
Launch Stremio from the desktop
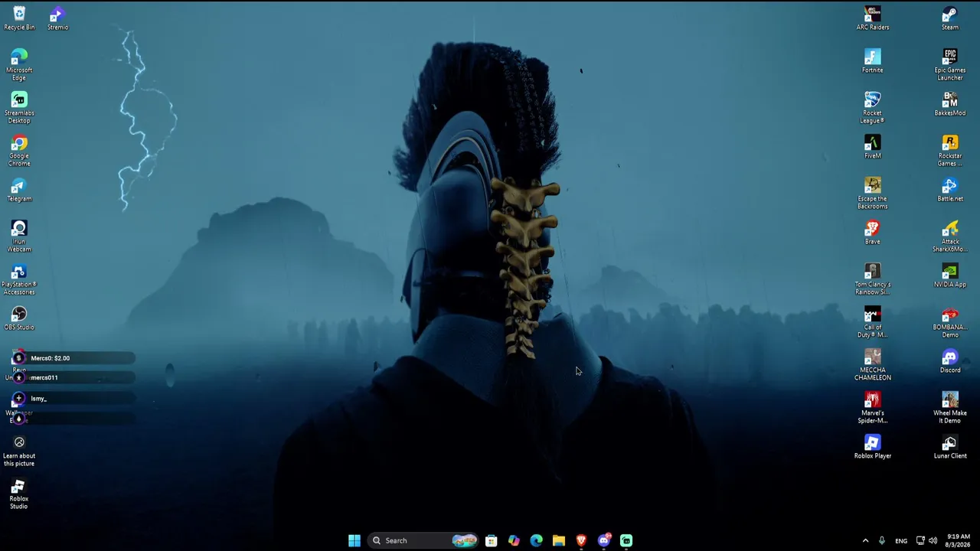(x=57, y=18)
